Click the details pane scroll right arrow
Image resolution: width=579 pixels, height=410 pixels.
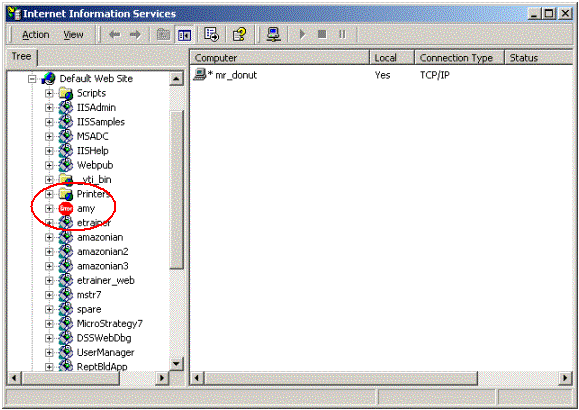coord(565,378)
